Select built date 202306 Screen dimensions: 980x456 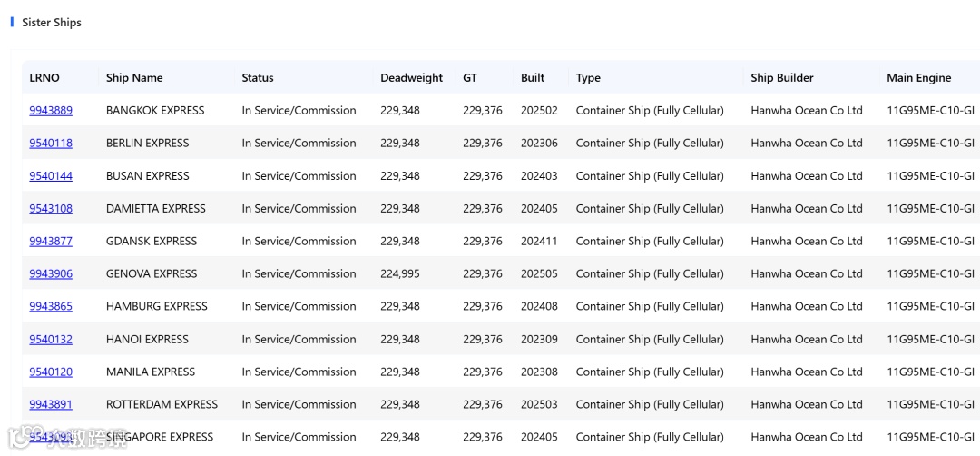tap(539, 144)
